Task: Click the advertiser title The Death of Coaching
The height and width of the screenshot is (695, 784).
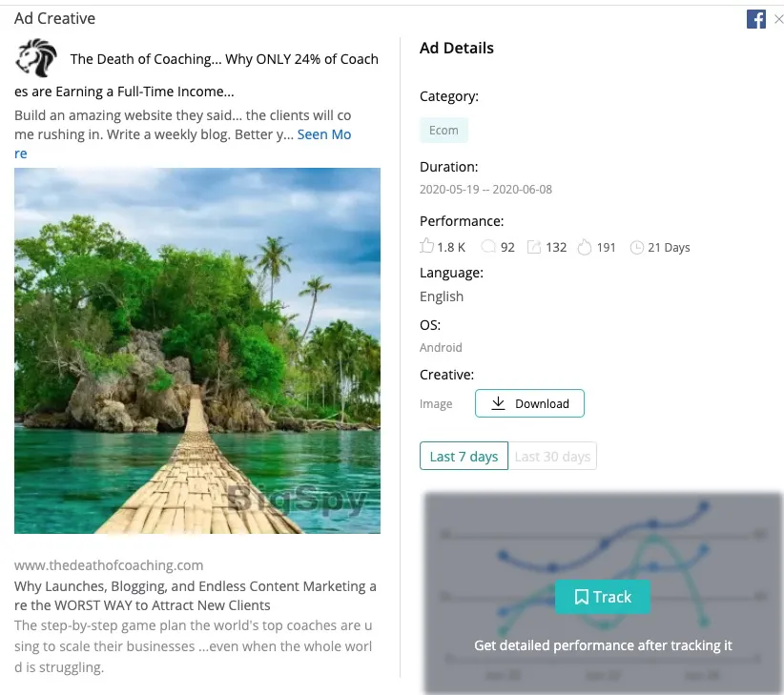Action: tap(224, 59)
